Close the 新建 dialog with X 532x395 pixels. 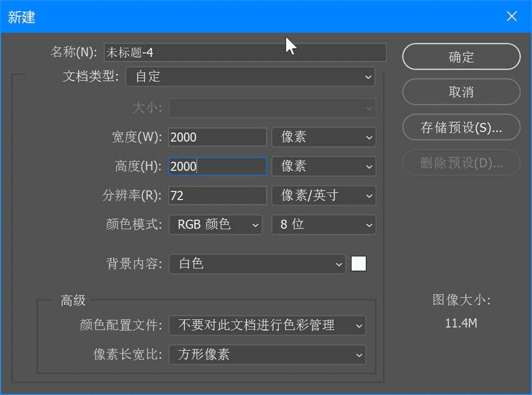click(512, 16)
